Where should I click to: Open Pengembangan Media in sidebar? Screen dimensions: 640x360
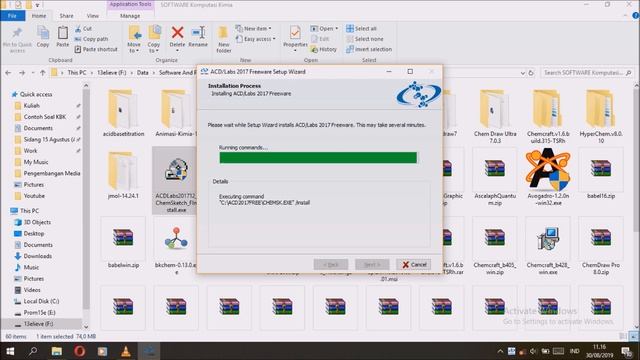51,173
